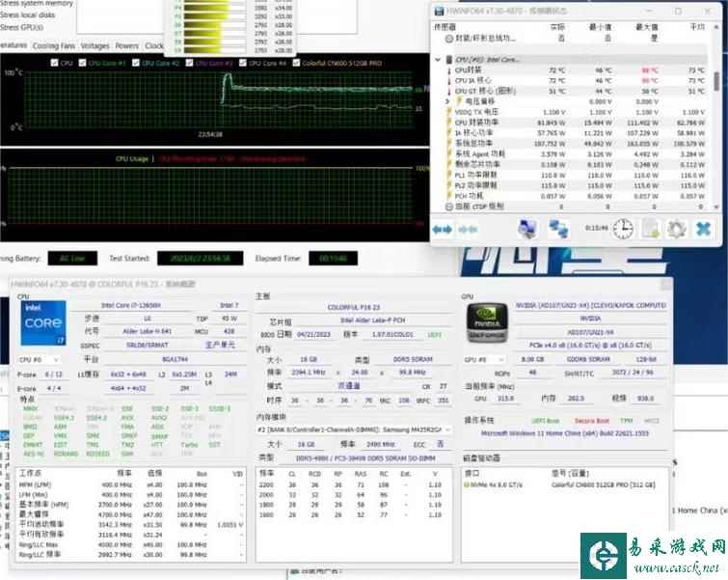Toggle the CPU Core #3 checkbox
This screenshot has width=728, height=580.
click(x=189, y=63)
